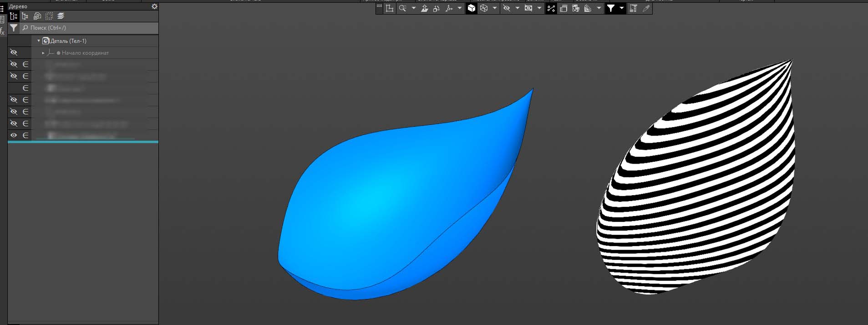Show the first hidden item below Начало координат
This screenshot has width=868, height=325.
tap(14, 64)
